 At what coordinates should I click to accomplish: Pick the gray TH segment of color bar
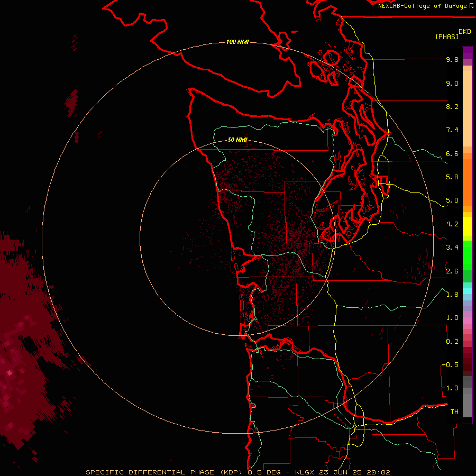pos(467,406)
